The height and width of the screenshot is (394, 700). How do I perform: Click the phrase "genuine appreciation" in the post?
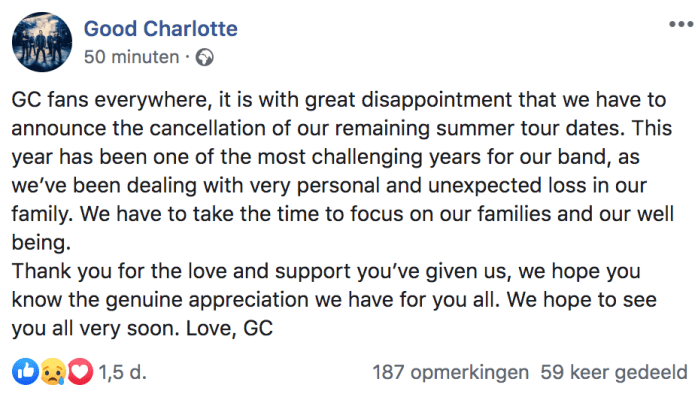[207, 300]
